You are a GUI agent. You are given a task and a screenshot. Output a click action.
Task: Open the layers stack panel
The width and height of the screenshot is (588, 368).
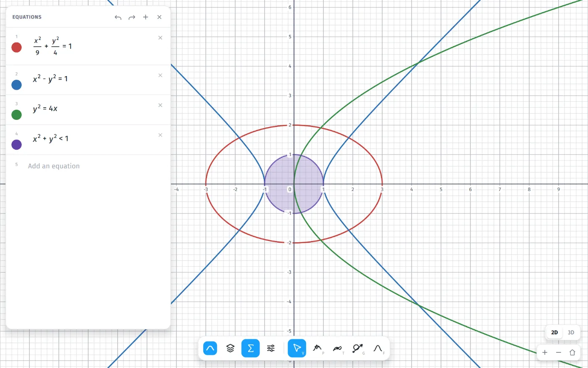(230, 348)
